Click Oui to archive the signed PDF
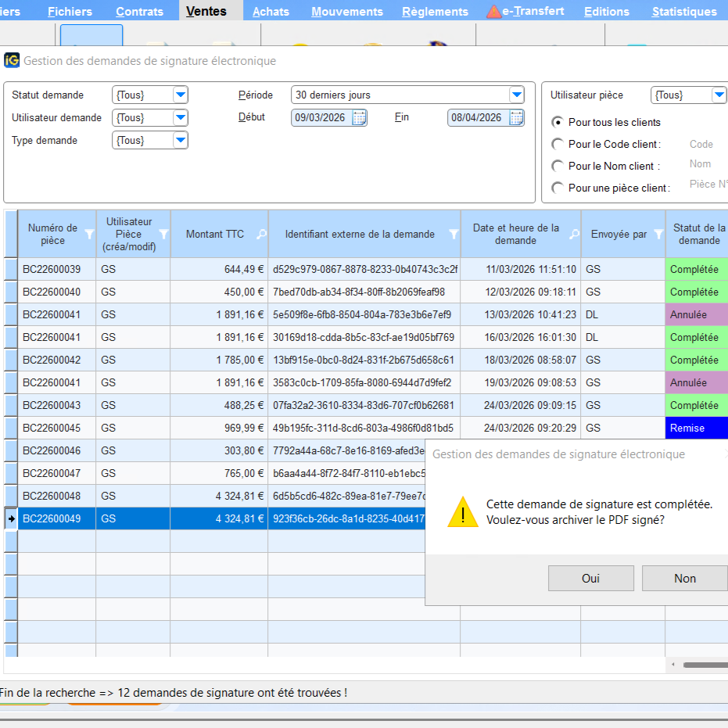This screenshot has width=728, height=728. coord(590,579)
